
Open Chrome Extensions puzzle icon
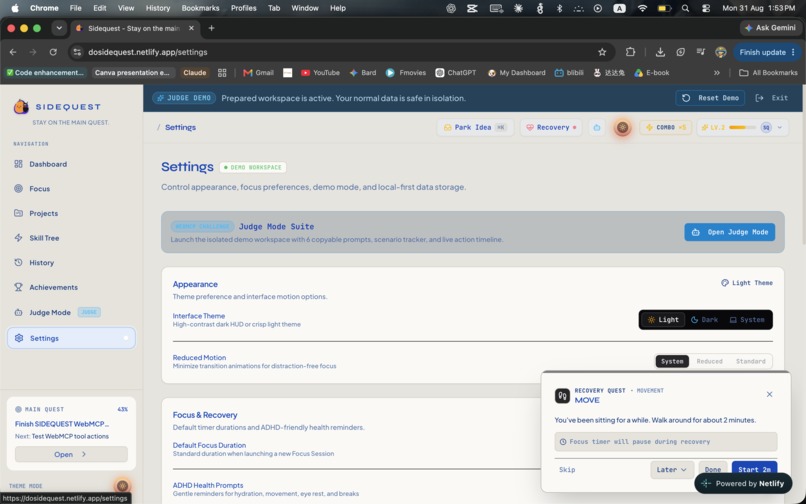point(630,52)
